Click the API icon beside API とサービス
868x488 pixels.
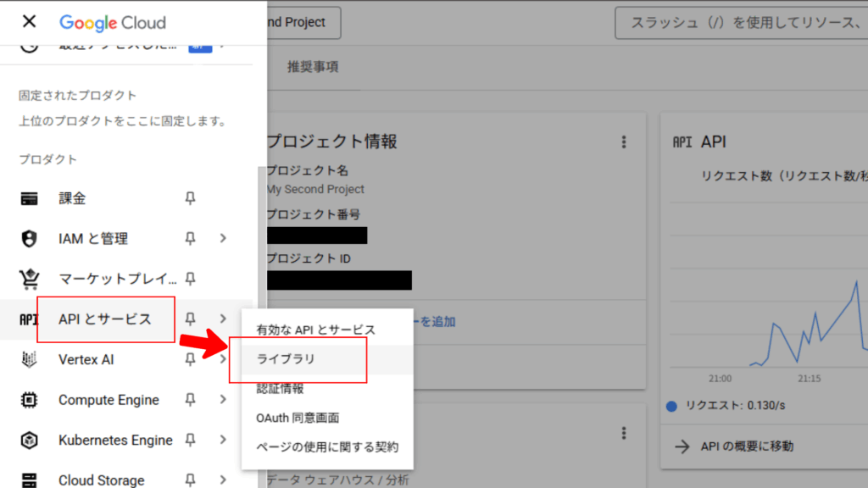click(28, 319)
